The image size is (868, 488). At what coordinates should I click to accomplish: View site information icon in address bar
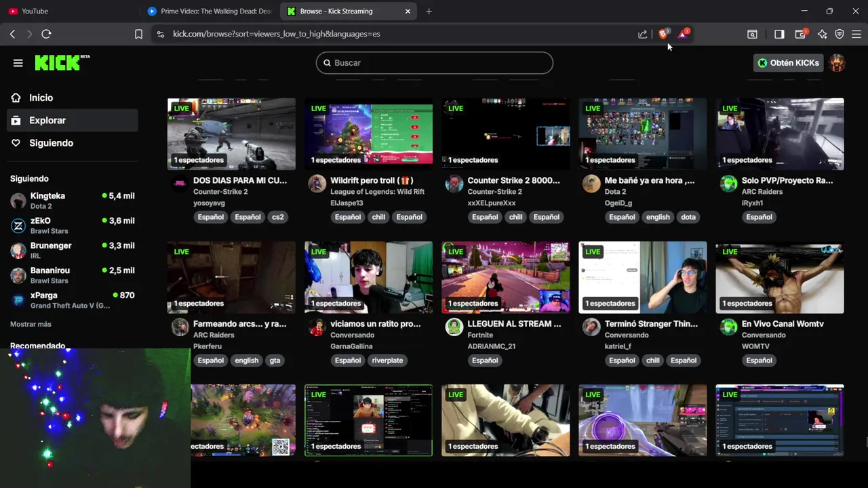tap(160, 34)
